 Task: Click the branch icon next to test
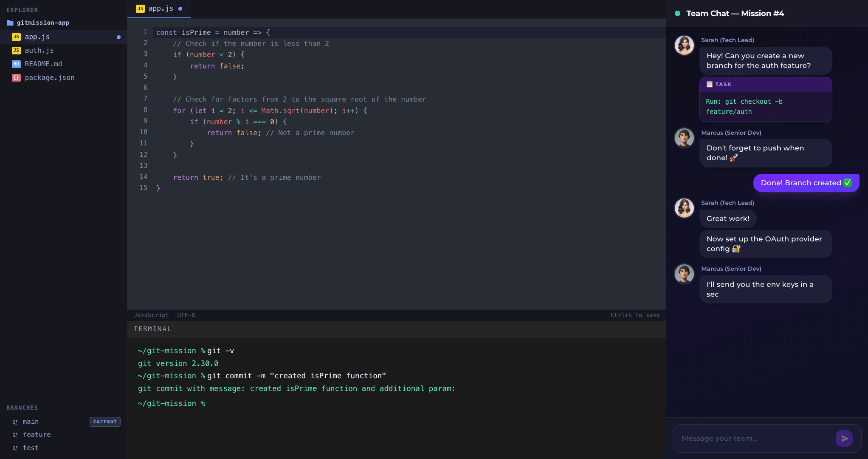tap(15, 448)
